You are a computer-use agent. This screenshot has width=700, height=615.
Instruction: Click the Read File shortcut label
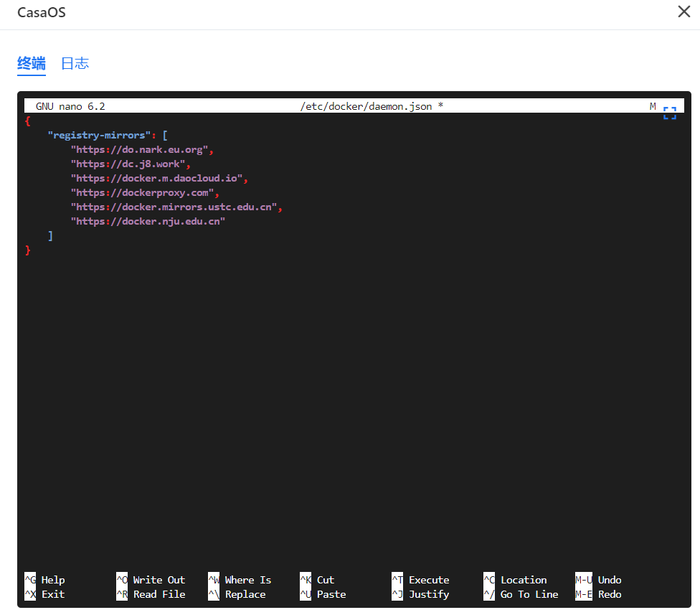click(x=159, y=594)
